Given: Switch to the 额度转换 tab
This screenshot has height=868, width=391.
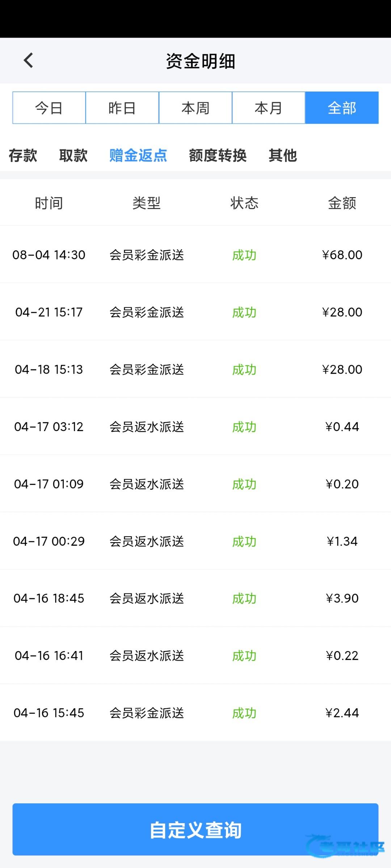Looking at the screenshot, I should [218, 156].
